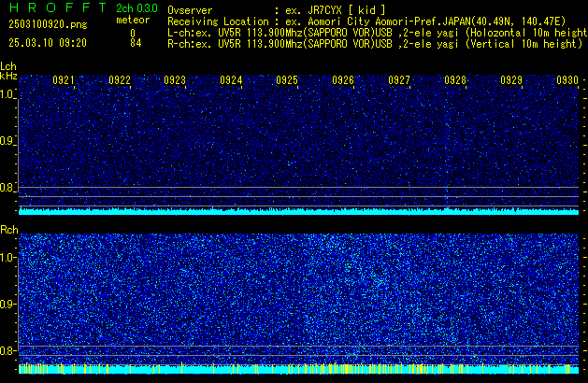Click the Lch cyan signal level strip
Viewport: 588px width, 383px height.
pyautogui.click(x=298, y=211)
